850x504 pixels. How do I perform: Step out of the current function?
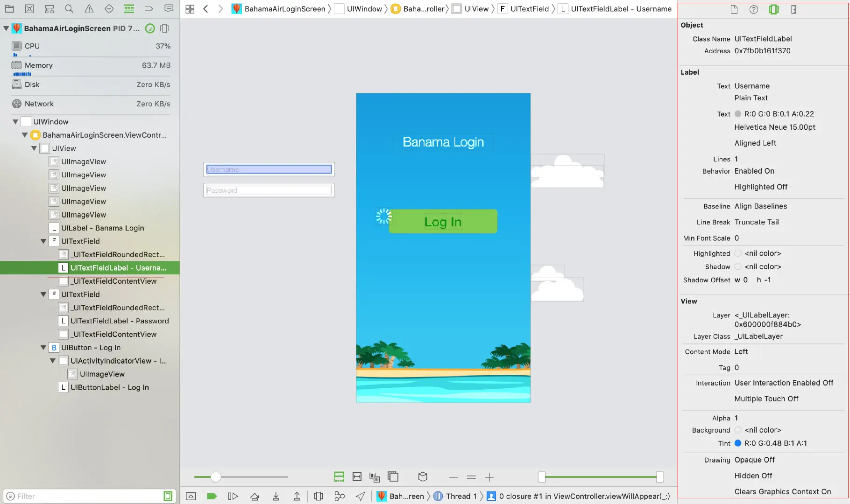pos(297,496)
